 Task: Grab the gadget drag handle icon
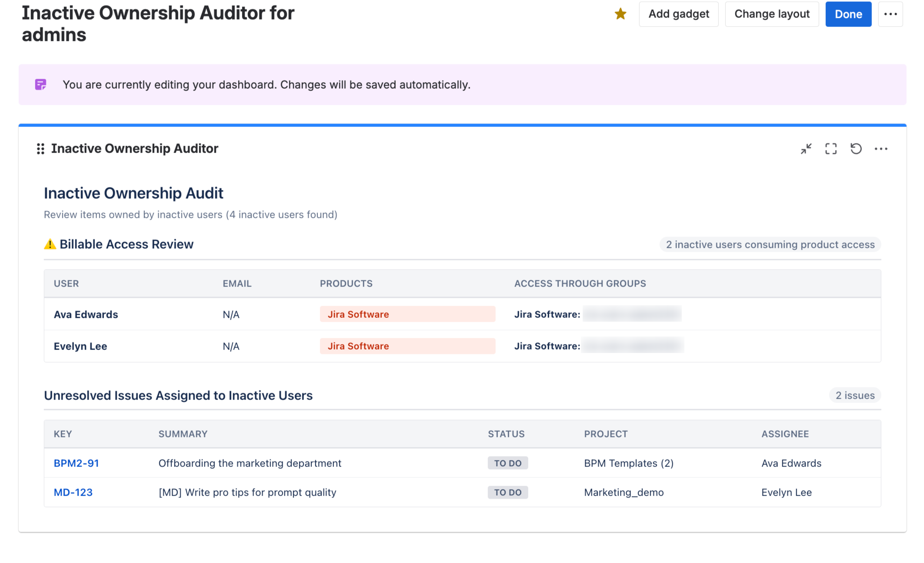point(40,149)
